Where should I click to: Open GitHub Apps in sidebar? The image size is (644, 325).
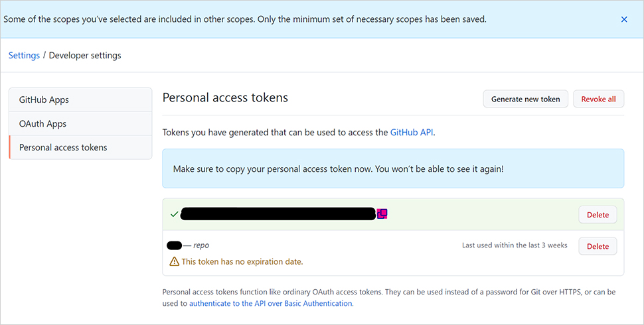point(80,99)
